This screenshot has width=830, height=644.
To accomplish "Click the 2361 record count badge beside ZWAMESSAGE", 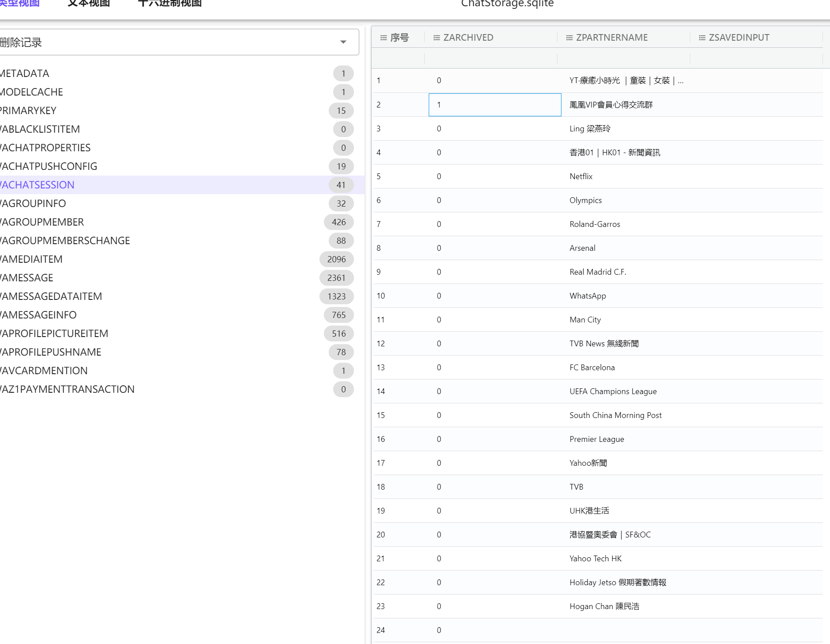I will coord(336,277).
